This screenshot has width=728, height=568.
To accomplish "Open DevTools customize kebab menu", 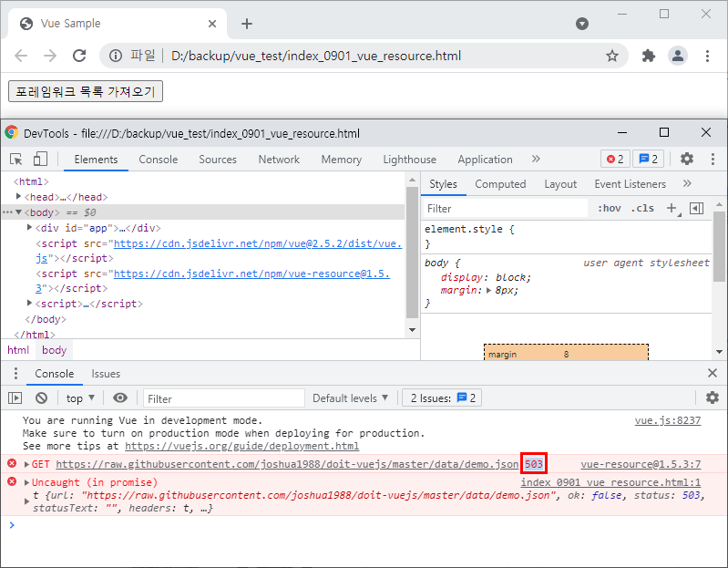I will pyautogui.click(x=713, y=159).
